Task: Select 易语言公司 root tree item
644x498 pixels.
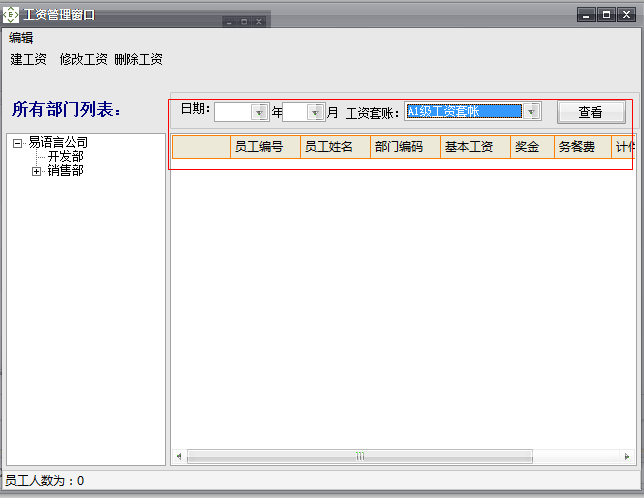Action: click(x=58, y=142)
